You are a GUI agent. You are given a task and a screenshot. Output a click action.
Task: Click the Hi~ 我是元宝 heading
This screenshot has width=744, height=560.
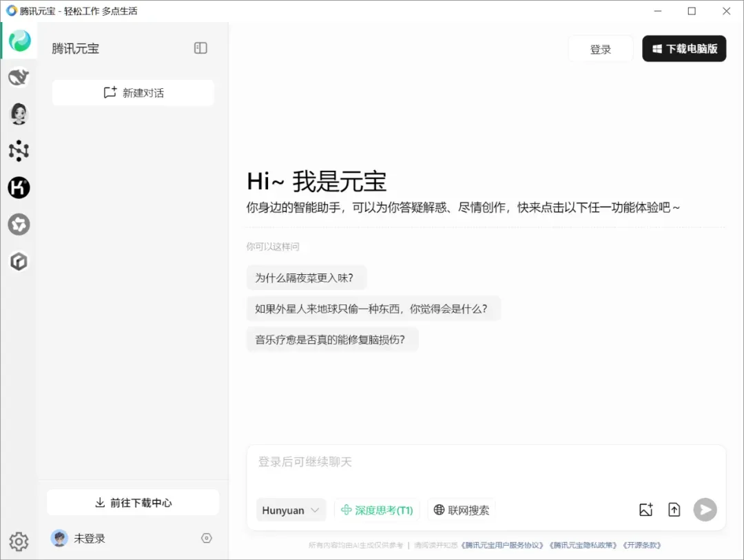(316, 181)
